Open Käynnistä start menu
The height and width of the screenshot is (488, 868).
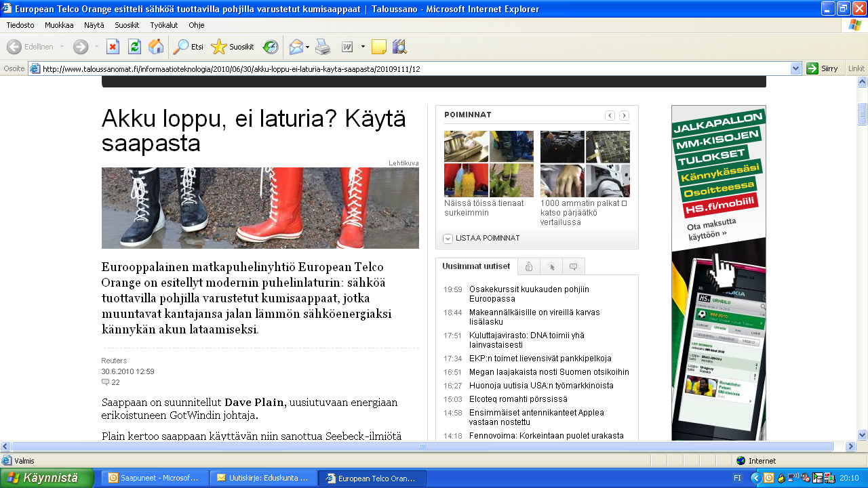point(46,478)
